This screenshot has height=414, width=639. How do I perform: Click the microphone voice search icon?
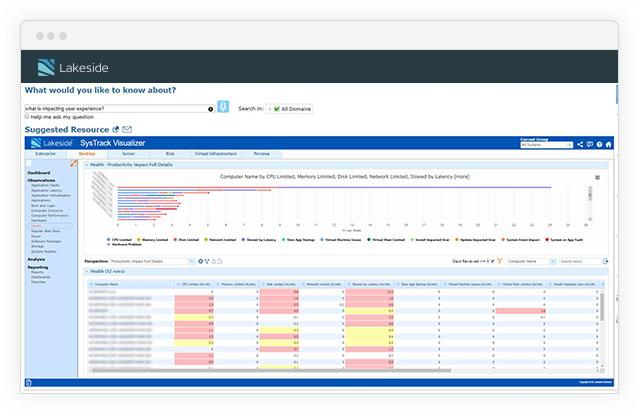(223, 107)
